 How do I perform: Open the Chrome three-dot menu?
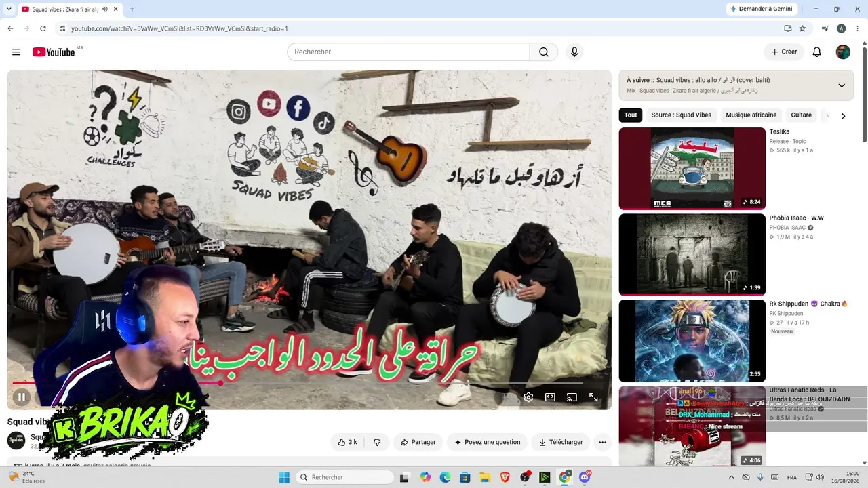click(x=858, y=28)
